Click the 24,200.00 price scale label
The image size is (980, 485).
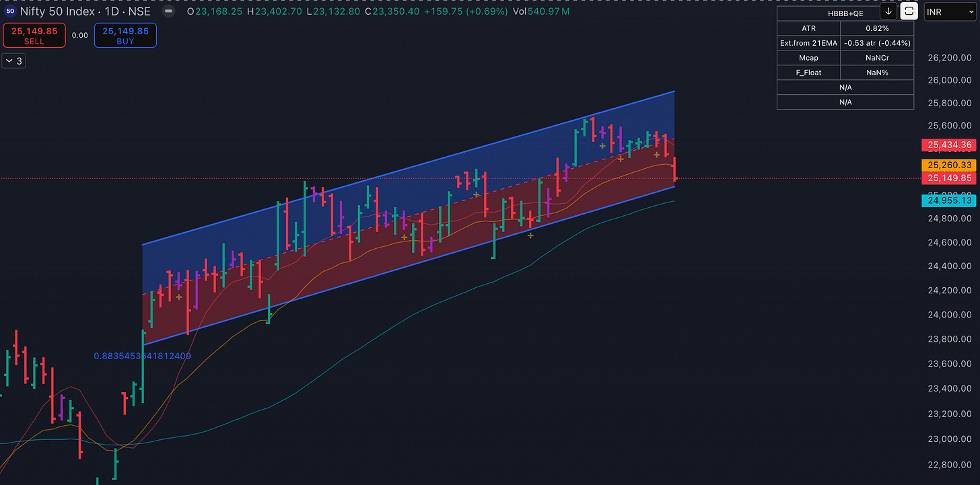tap(949, 291)
